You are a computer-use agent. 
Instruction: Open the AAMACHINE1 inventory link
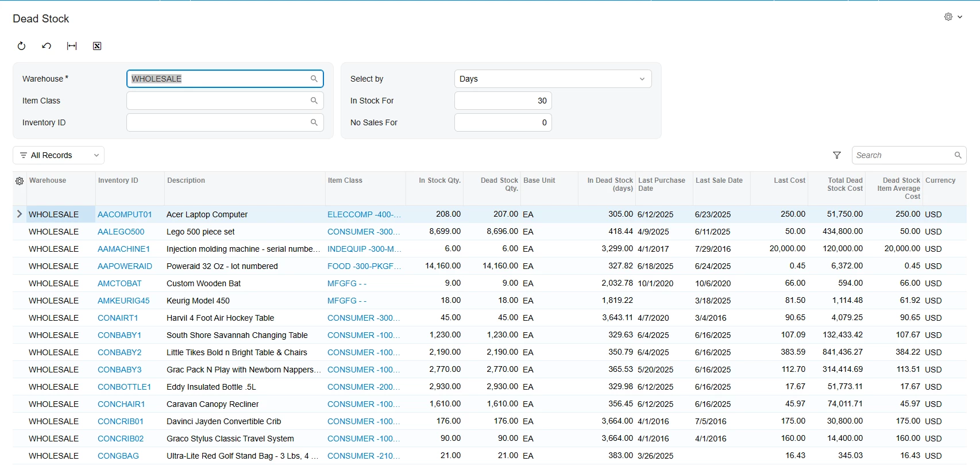click(x=124, y=249)
